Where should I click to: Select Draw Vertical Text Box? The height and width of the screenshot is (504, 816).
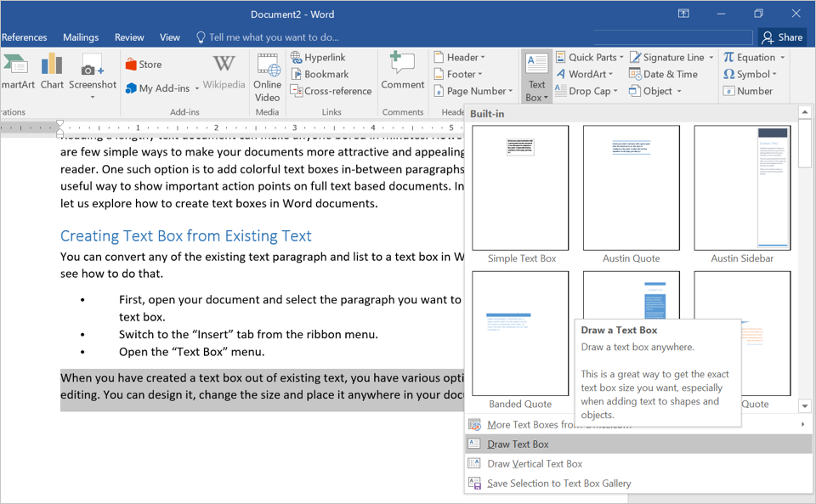[535, 464]
